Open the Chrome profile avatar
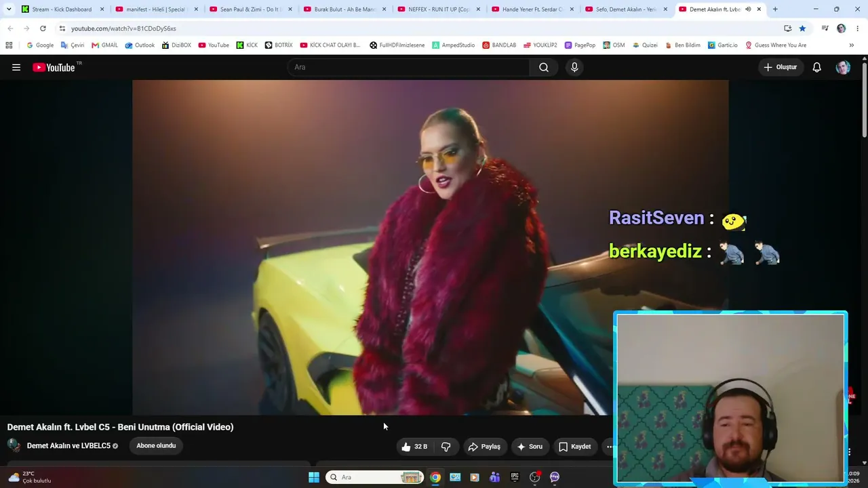Screen dimensions: 868x488 pyautogui.click(x=842, y=28)
